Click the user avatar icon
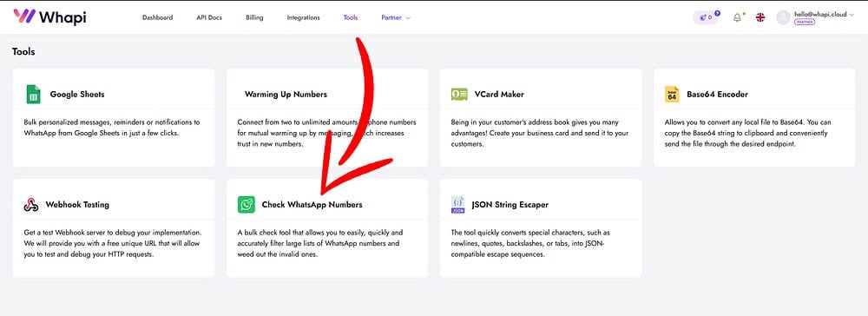Image resolution: width=868 pixels, height=316 pixels. coord(783,17)
